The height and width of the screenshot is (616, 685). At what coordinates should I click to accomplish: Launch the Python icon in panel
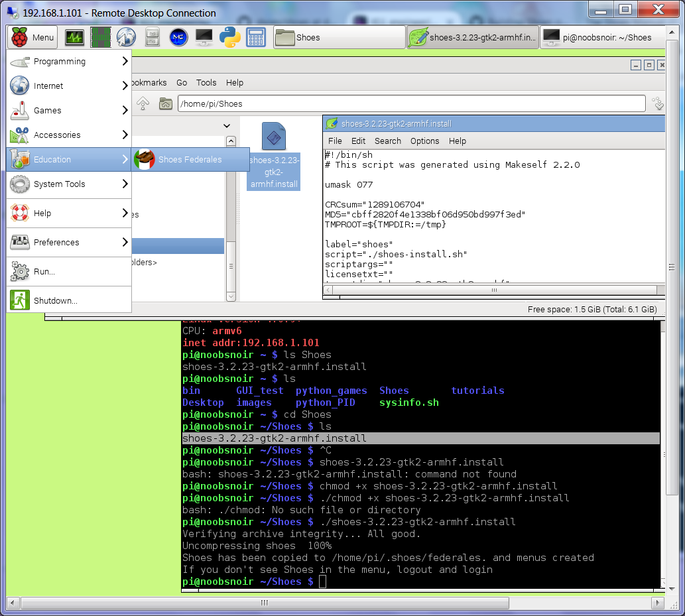(x=229, y=38)
